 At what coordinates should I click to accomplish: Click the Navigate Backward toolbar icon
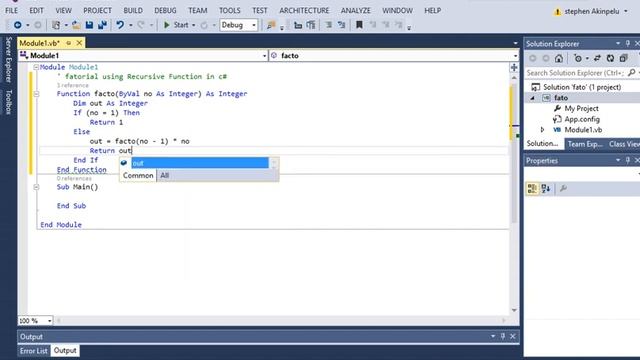[18, 25]
